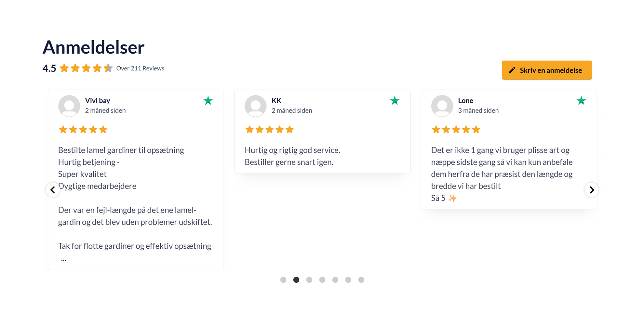Click the overall 4.5 star rating
This screenshot has height=325, width=644.
(x=86, y=68)
